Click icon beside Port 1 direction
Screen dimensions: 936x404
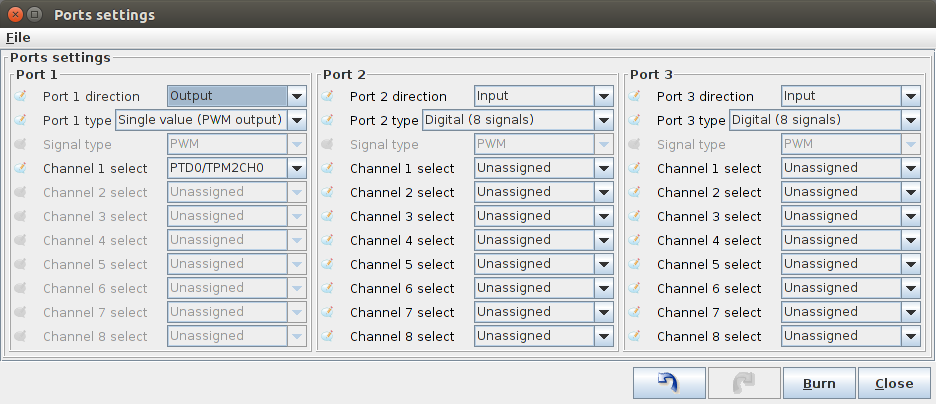point(21,97)
